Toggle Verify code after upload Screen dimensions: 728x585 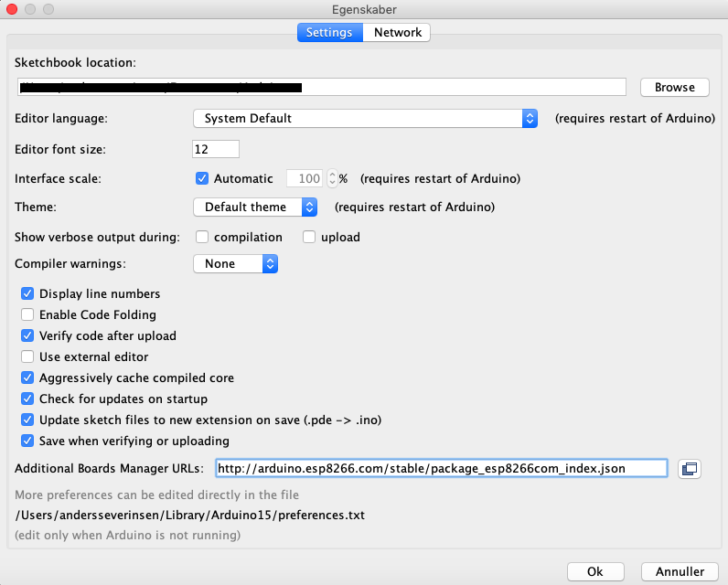pyautogui.click(x=27, y=335)
